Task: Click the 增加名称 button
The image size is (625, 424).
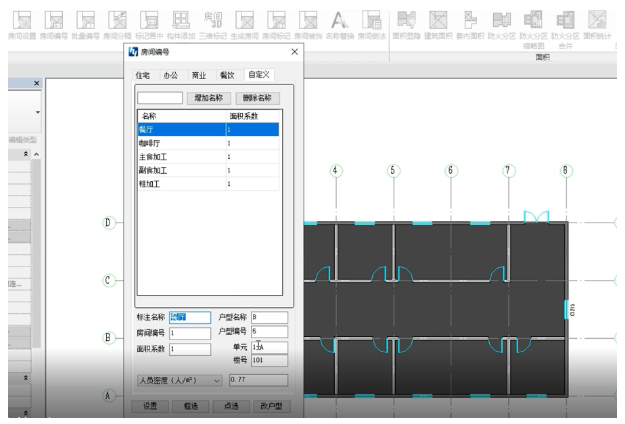Action: point(208,98)
